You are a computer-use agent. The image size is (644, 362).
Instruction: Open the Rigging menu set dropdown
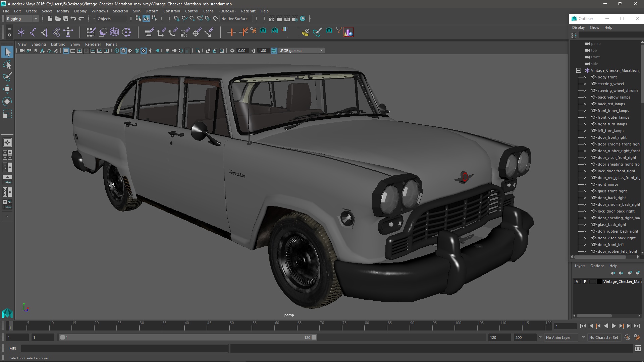click(x=22, y=19)
